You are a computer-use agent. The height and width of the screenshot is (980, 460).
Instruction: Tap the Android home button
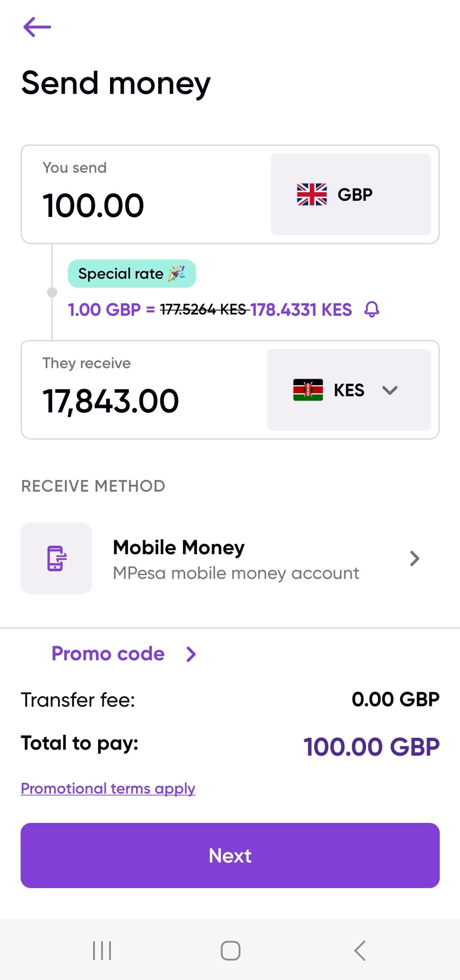(230, 950)
